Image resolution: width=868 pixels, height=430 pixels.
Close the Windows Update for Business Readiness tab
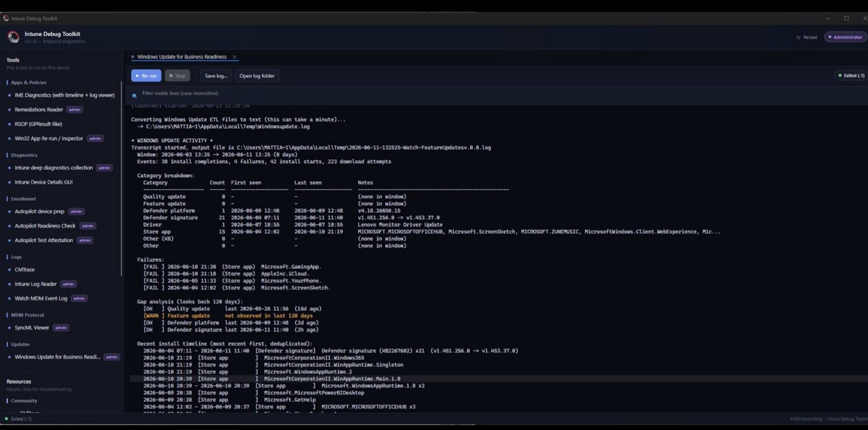pos(235,56)
